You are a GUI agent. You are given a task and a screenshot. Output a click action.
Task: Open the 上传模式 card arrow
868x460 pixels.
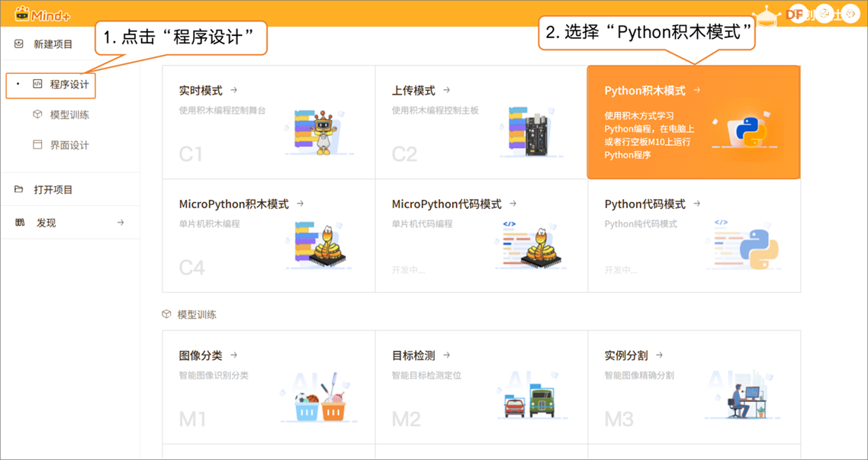coord(445,90)
